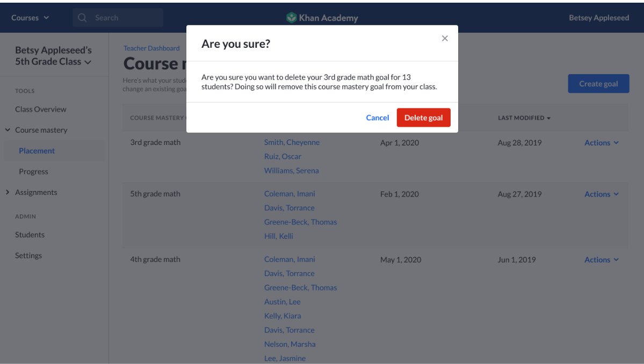
Task: Expand the 5th Grade Class selector
Action: pos(53,56)
